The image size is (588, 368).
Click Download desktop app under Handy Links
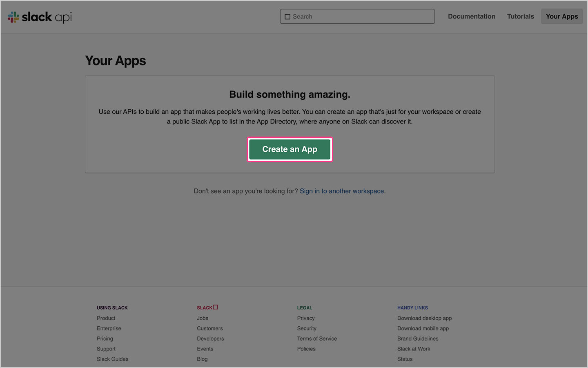click(x=424, y=318)
